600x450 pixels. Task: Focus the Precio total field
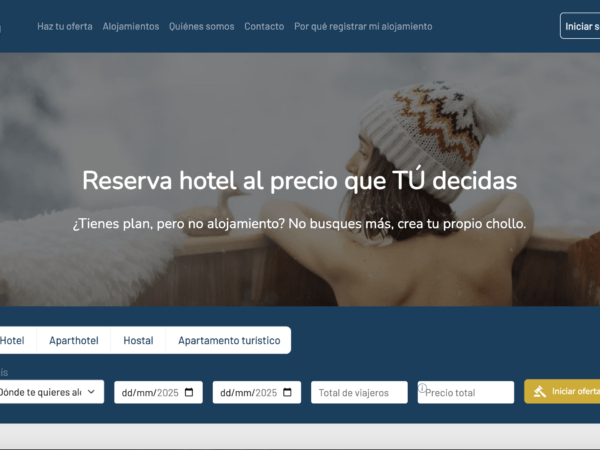(x=466, y=392)
